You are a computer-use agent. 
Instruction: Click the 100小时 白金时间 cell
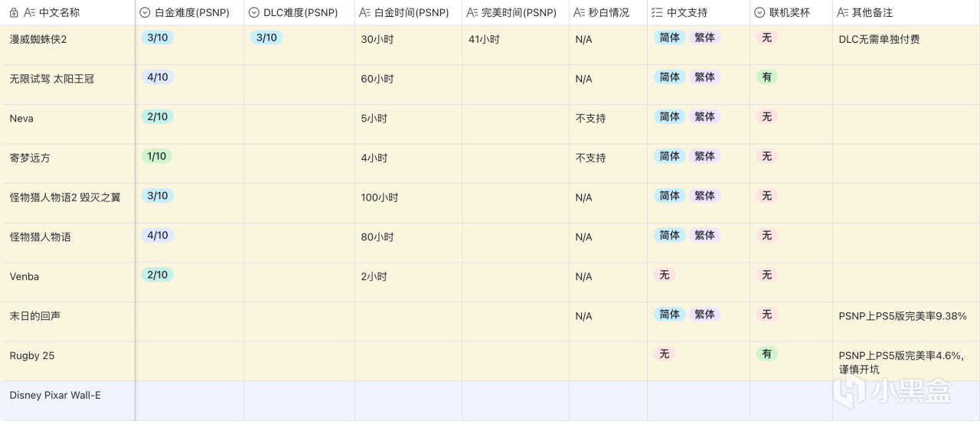(x=408, y=204)
